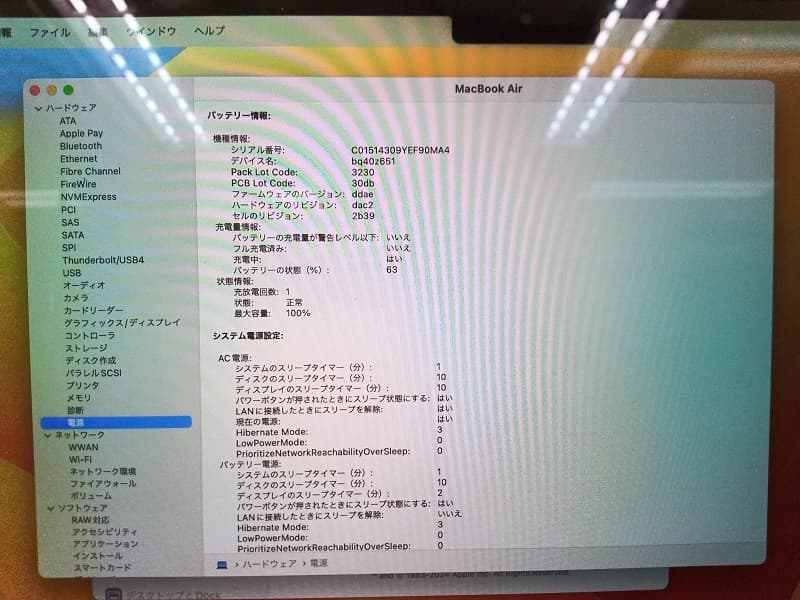Select SAS in the sidebar
This screenshot has height=600, width=800.
pyautogui.click(x=70, y=222)
